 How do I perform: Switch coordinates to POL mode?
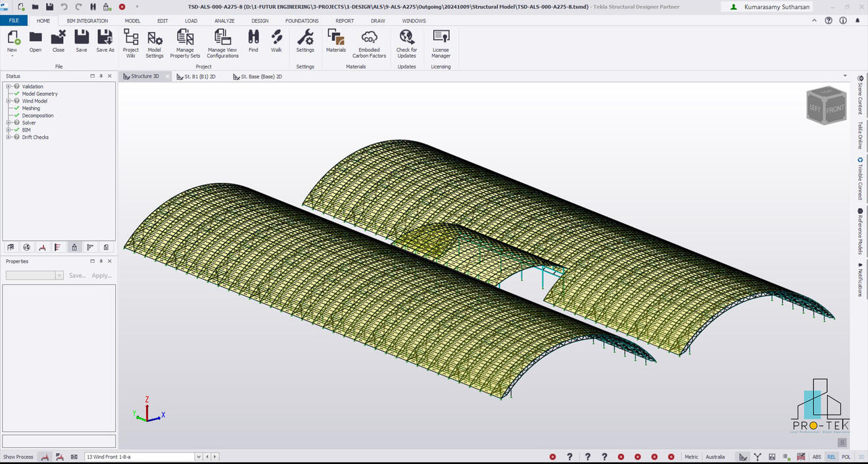pos(846,456)
